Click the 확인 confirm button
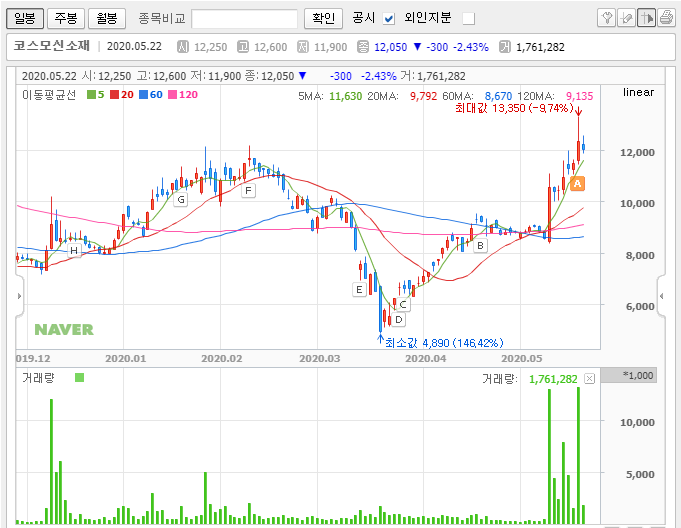The image size is (681, 528). pyautogui.click(x=323, y=18)
